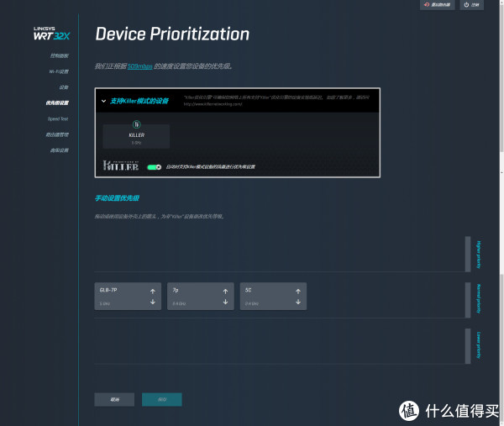
Task: Click the 取消 cancel button
Action: 114,399
